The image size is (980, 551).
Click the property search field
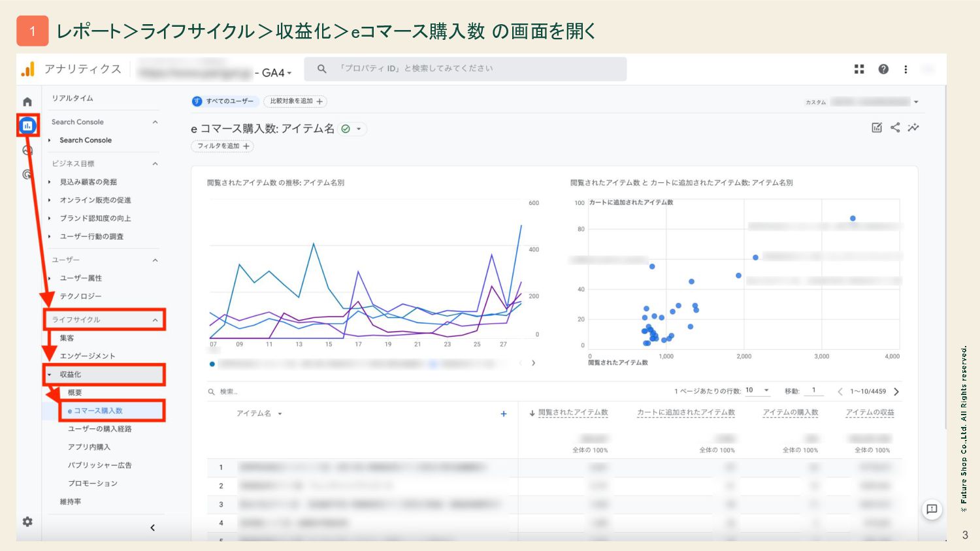click(470, 69)
